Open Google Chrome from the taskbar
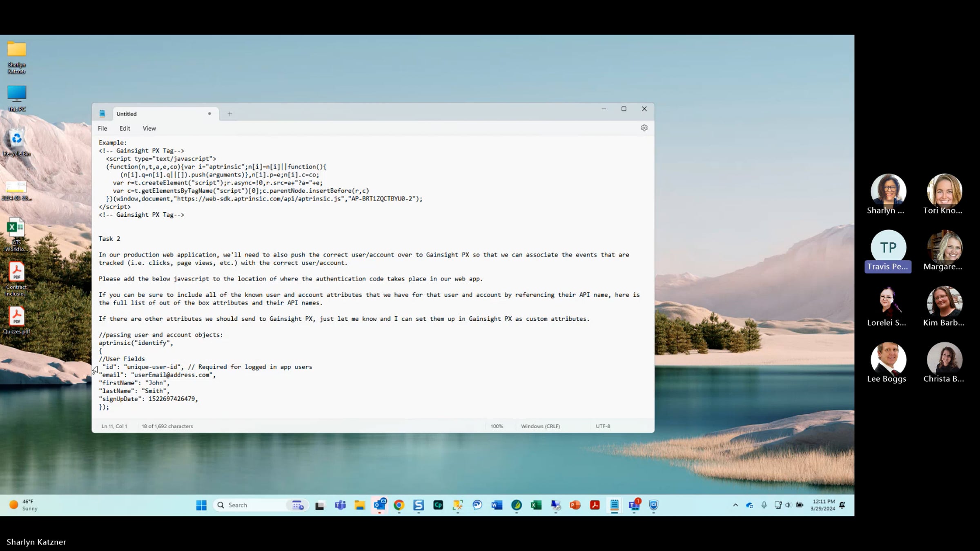The width and height of the screenshot is (980, 551). tap(399, 505)
